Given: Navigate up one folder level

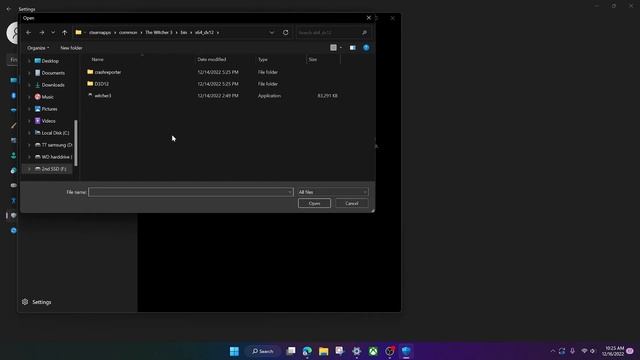Looking at the screenshot, I should [x=64, y=32].
